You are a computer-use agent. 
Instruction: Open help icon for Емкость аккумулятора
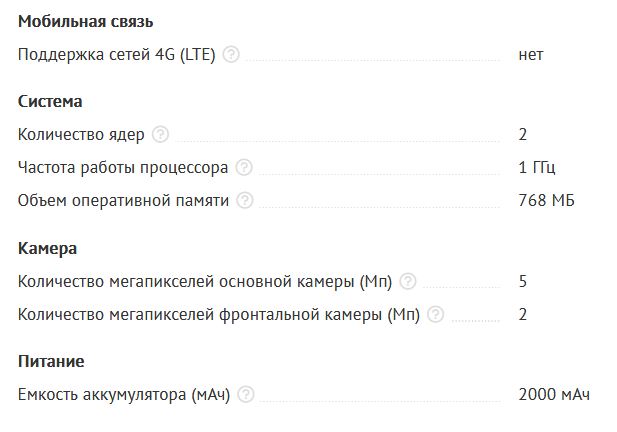[246, 394]
